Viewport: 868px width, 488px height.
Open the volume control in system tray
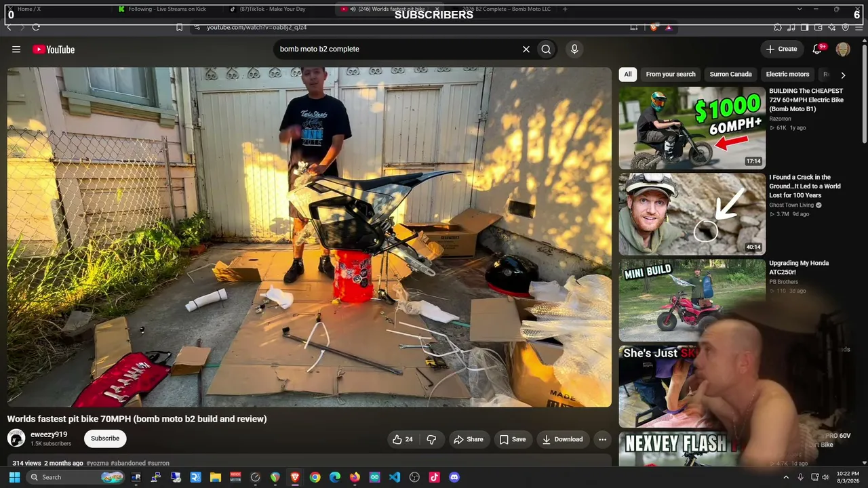[x=825, y=477]
